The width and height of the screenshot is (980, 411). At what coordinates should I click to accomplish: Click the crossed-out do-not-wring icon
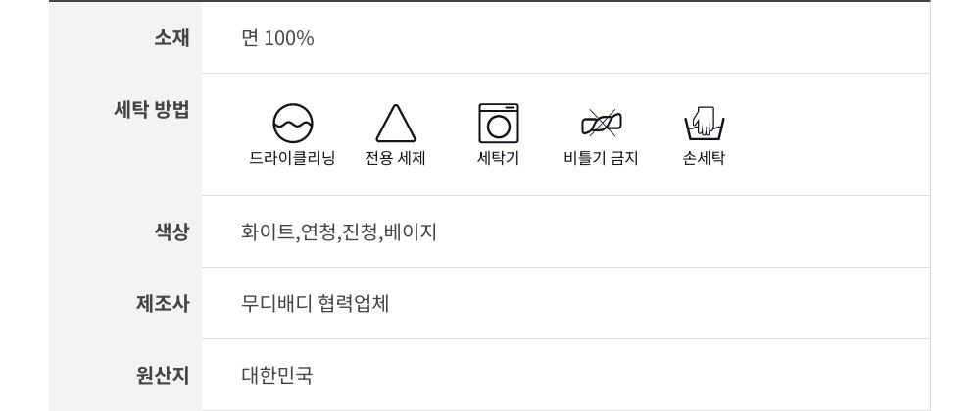(602, 124)
